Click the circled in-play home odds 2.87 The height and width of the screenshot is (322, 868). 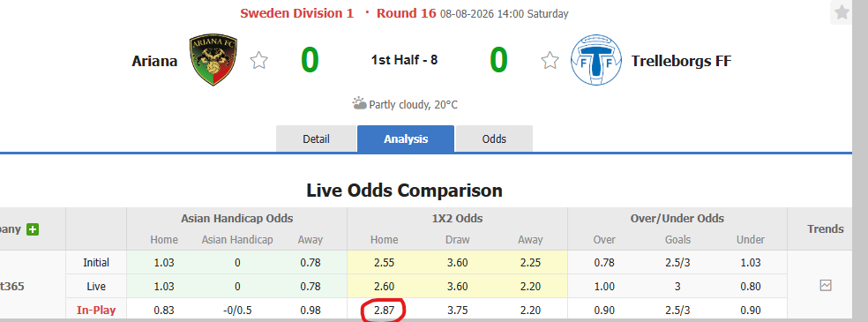click(384, 311)
